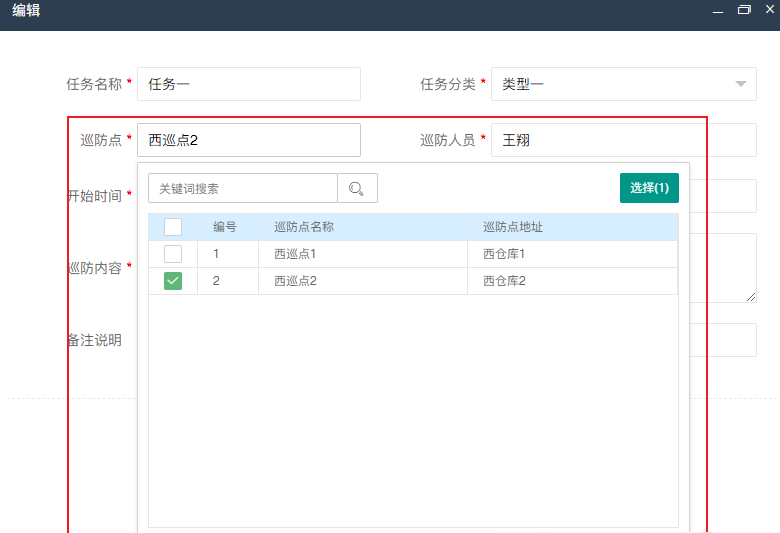Open the 巡防点 dropdown field
Viewport: 780px width, 533px height.
(x=248, y=140)
